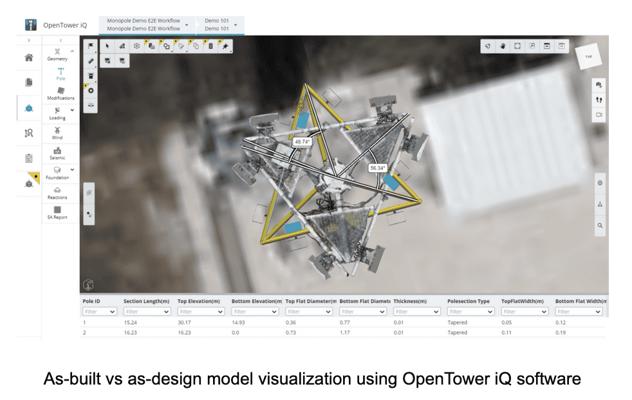
Task: Click the delete trash icon in toolbar
Action: 210,46
